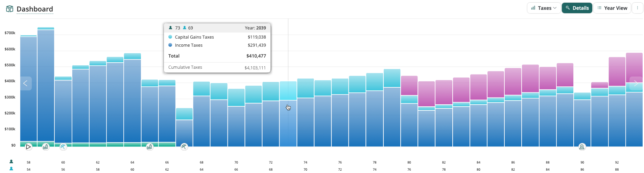Toggle the Details view button

[x=577, y=8]
